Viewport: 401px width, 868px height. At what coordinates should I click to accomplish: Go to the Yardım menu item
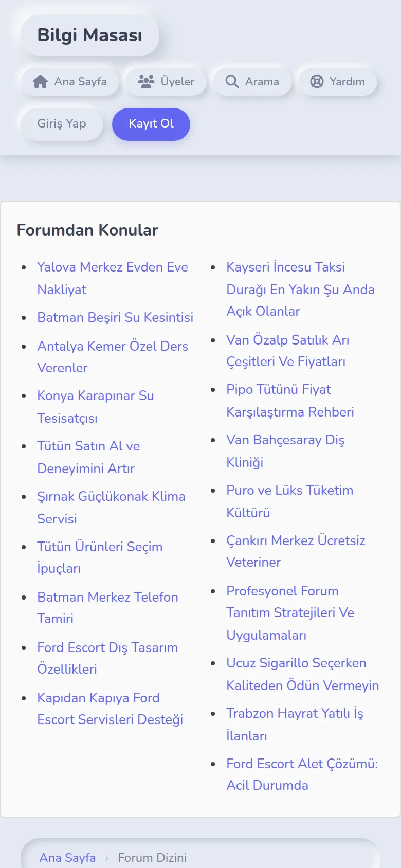tap(337, 81)
